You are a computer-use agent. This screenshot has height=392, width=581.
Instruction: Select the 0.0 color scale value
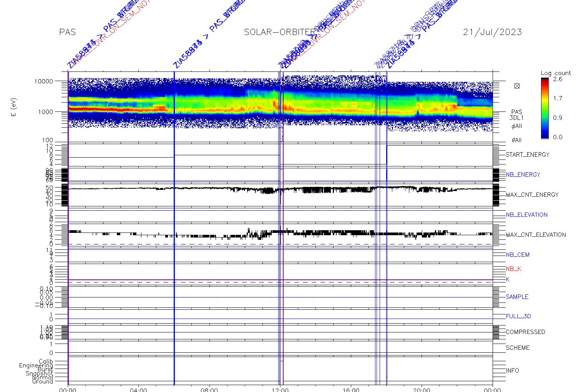558,137
